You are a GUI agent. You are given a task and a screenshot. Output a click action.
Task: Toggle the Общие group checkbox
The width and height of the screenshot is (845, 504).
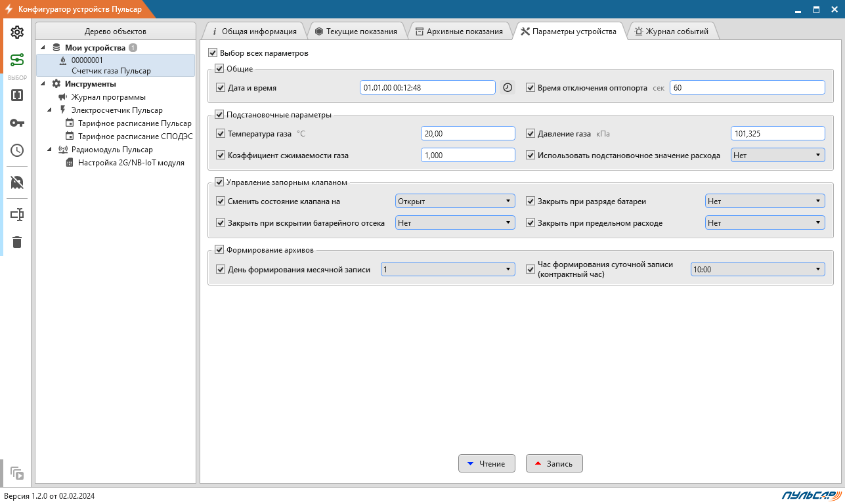click(219, 68)
